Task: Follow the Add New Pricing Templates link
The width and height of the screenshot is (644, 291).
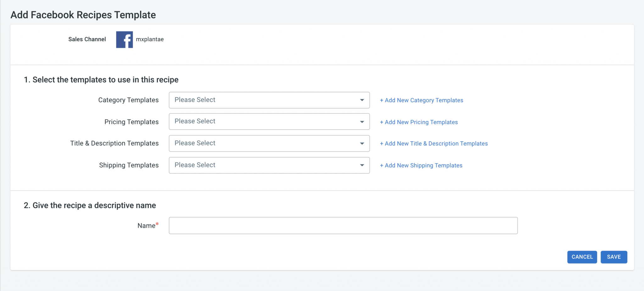Action: coord(419,122)
